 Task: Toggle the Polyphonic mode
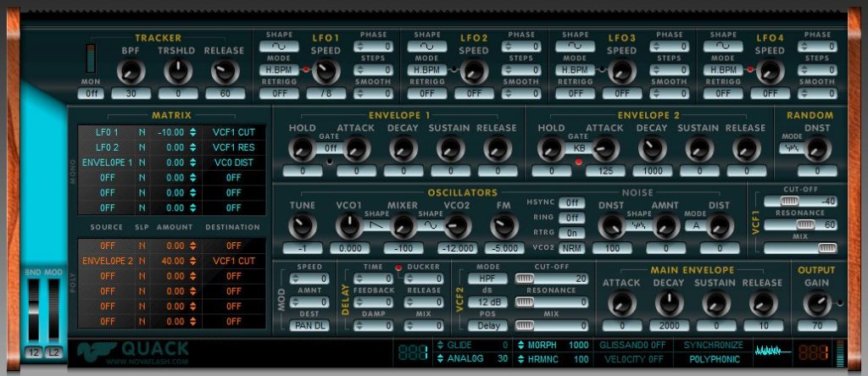pos(714,359)
